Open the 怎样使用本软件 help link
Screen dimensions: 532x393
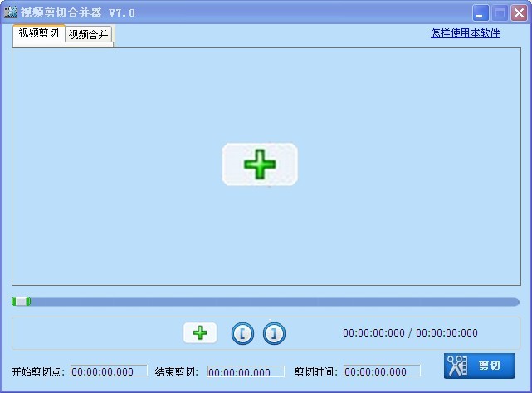coord(465,33)
